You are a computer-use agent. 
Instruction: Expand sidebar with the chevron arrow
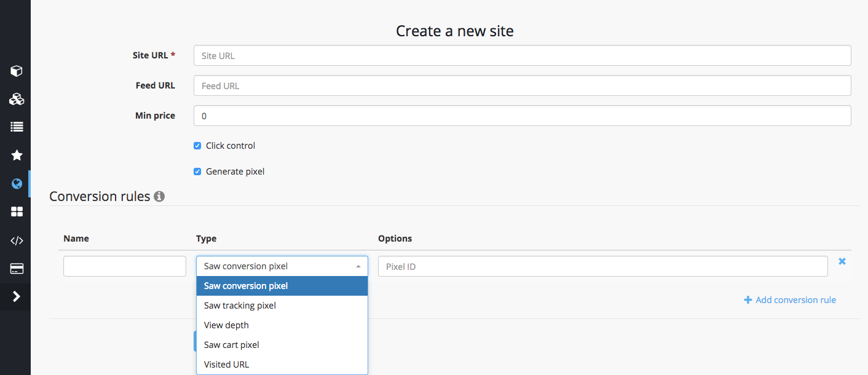[x=17, y=296]
